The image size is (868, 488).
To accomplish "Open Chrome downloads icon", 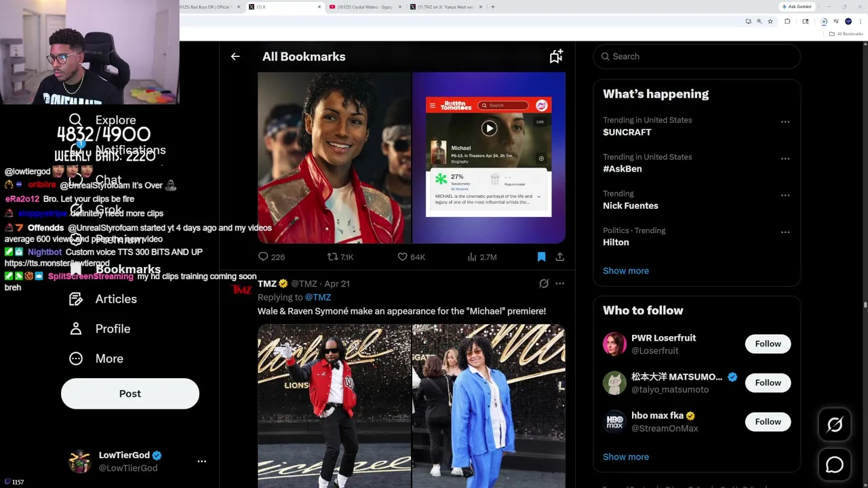I will (824, 21).
